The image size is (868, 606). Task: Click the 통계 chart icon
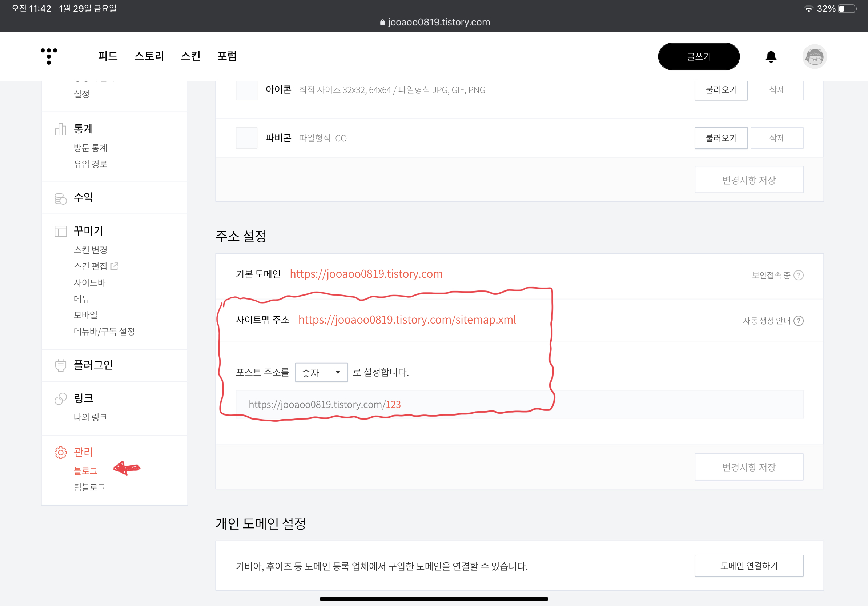60,129
